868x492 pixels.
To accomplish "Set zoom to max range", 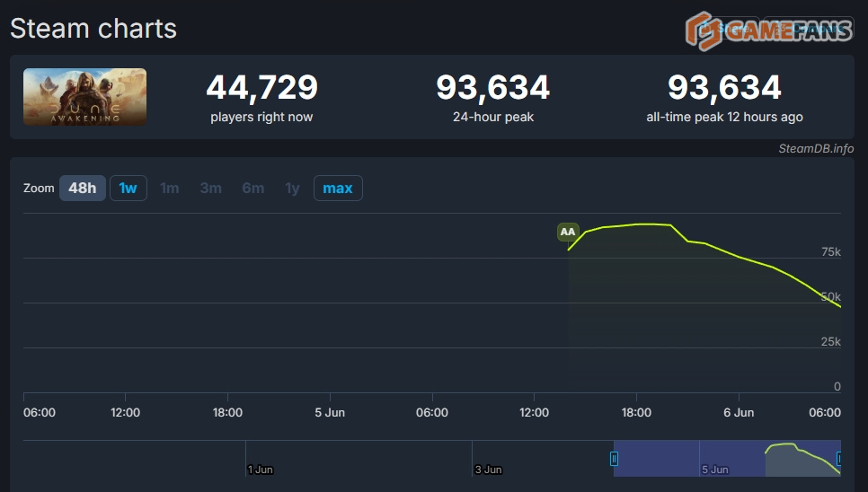I will (x=338, y=188).
